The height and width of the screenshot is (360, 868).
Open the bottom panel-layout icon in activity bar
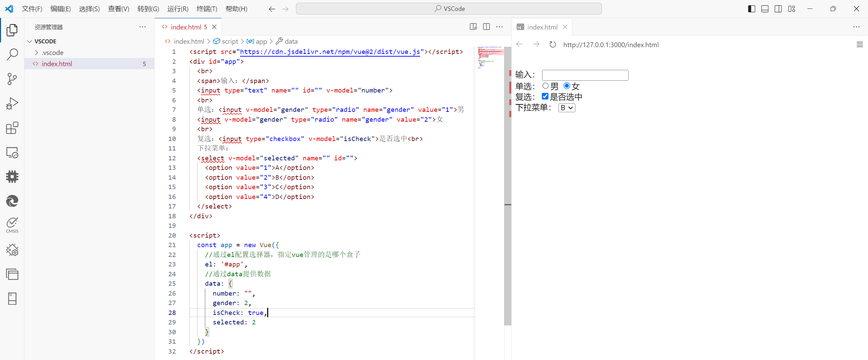coord(12,299)
